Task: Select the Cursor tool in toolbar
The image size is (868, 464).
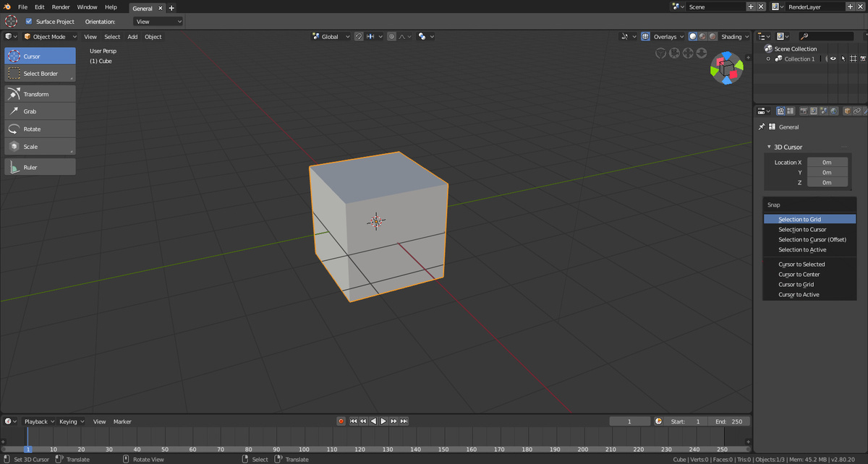Action: [40, 56]
